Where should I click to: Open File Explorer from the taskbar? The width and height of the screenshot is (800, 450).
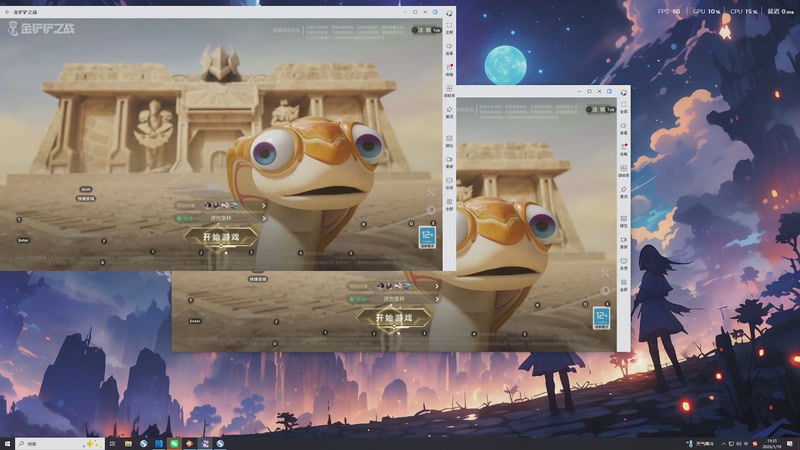(128, 444)
